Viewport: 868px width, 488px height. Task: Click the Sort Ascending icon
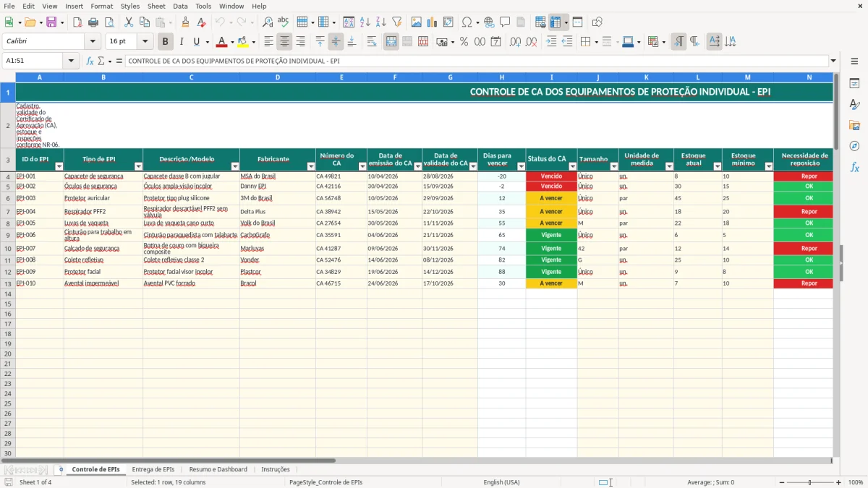365,22
